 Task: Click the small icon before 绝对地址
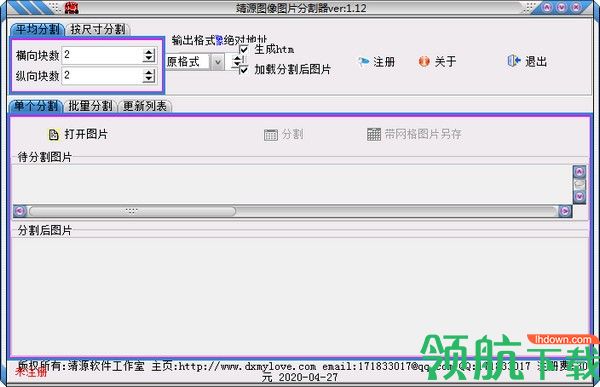click(220, 41)
